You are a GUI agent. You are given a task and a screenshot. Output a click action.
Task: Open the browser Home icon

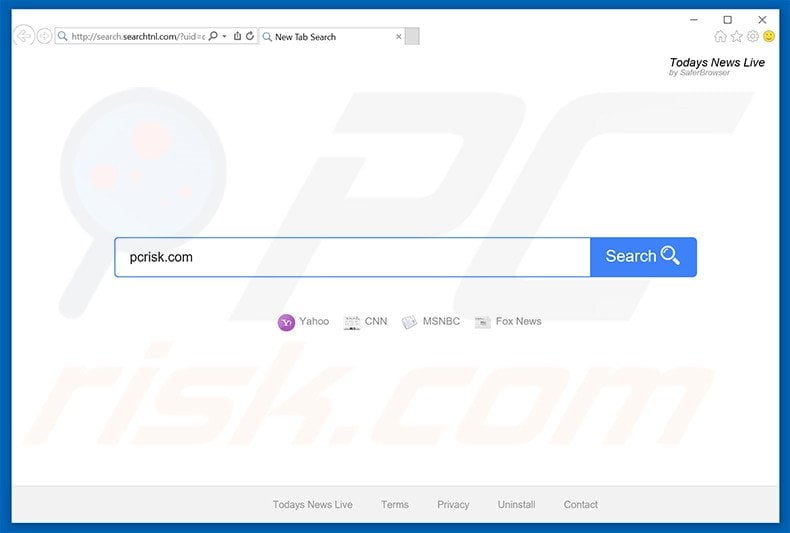tap(720, 36)
